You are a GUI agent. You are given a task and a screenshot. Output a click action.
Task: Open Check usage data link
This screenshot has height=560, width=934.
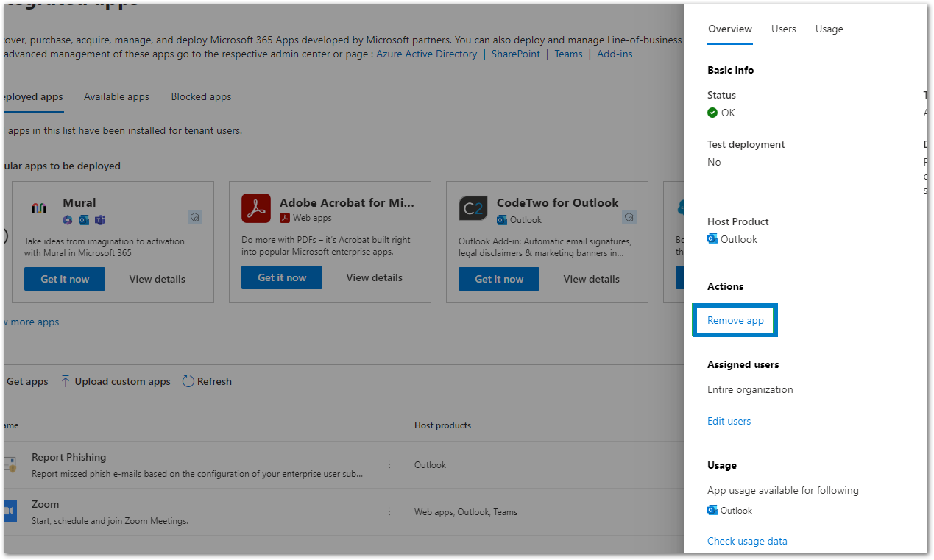[x=747, y=541]
